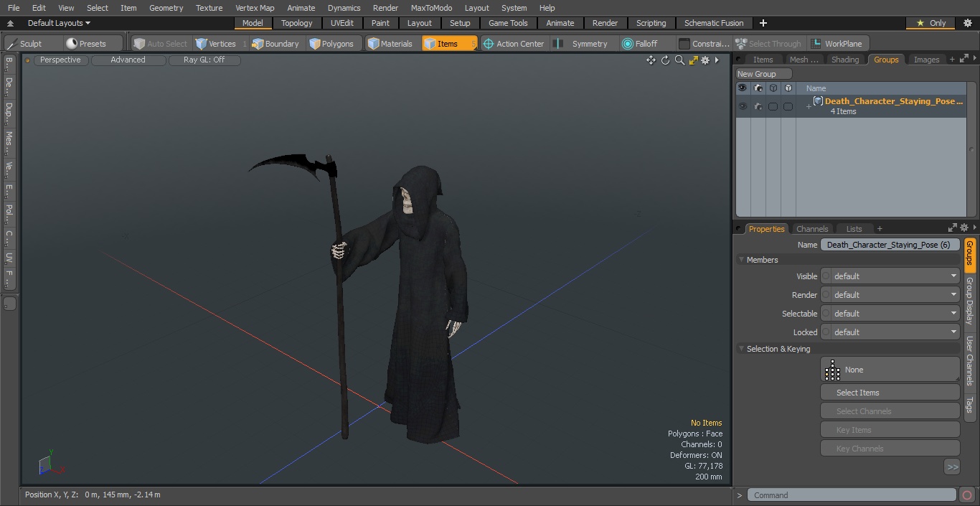980x506 pixels.
Task: Switch to the Shading panel tab
Action: click(x=845, y=60)
